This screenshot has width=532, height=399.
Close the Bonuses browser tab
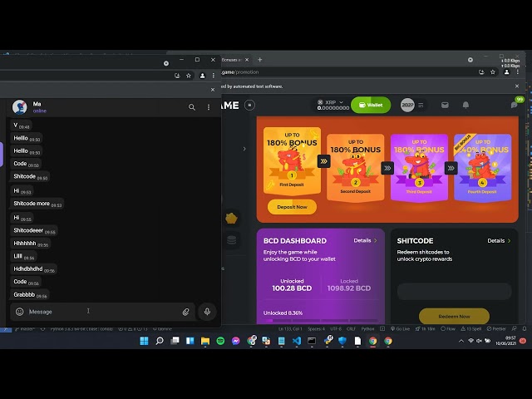click(x=247, y=60)
